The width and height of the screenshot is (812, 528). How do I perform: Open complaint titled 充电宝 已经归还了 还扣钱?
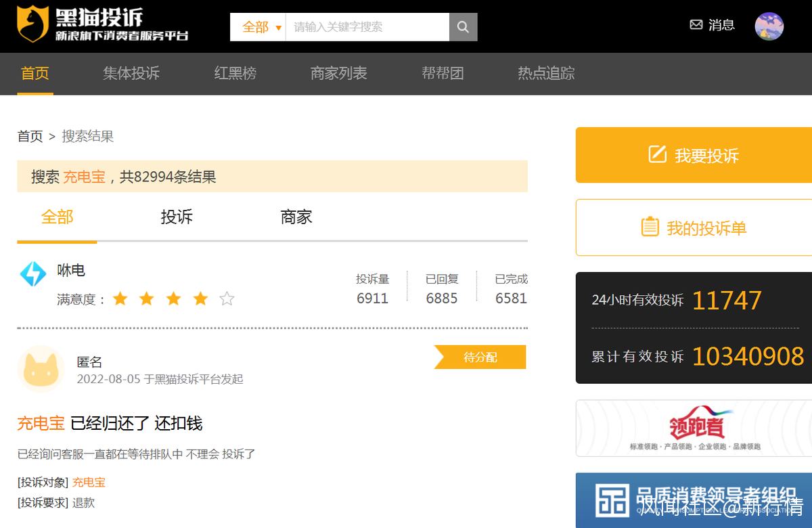pyautogui.click(x=110, y=423)
